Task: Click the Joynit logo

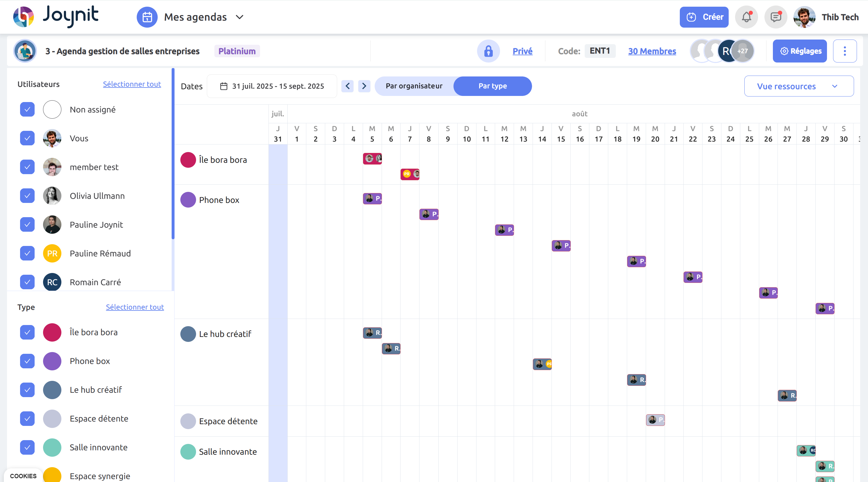Action: coord(56,17)
